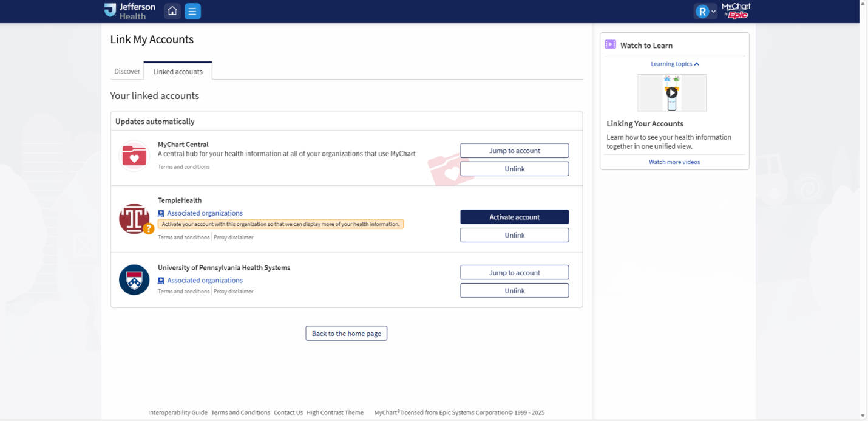The width and height of the screenshot is (868, 421).
Task: Click Back to the home page button
Action: pyautogui.click(x=347, y=334)
